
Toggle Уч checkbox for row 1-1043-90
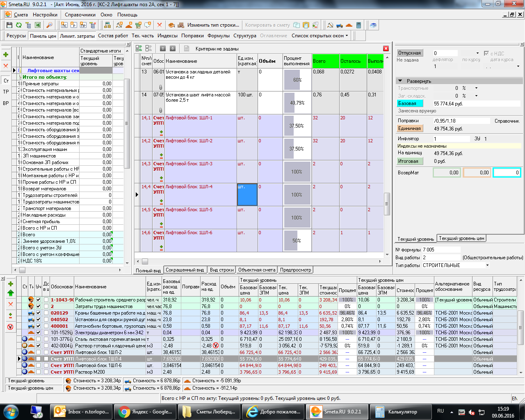pos(39,300)
